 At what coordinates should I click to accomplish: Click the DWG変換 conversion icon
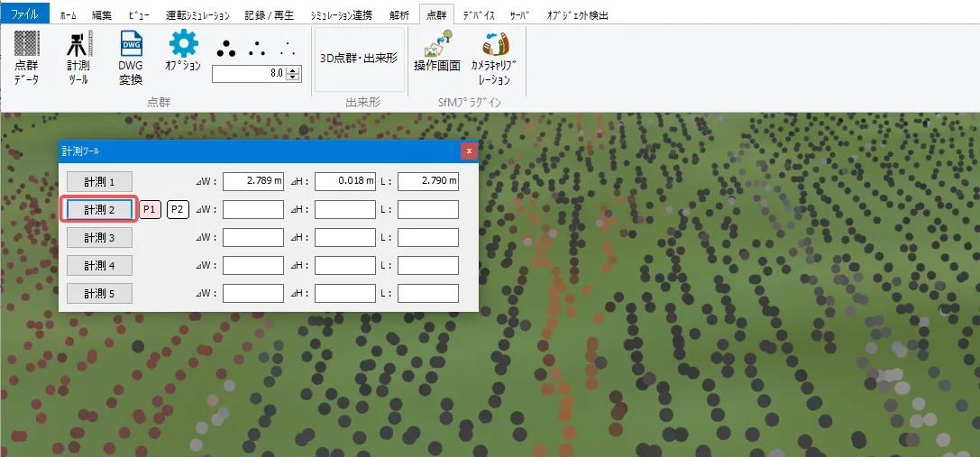tap(131, 59)
